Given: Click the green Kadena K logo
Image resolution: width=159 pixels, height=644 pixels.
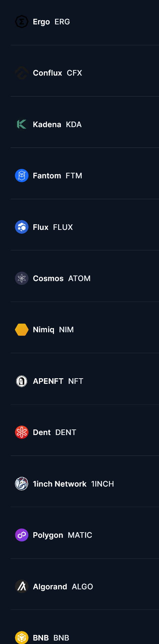Looking at the screenshot, I should 22,124.
